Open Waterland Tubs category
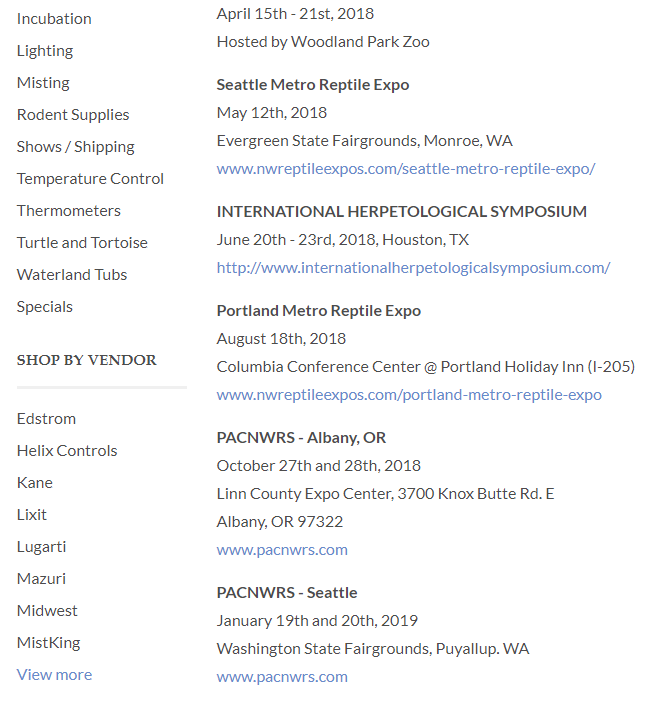 click(72, 274)
